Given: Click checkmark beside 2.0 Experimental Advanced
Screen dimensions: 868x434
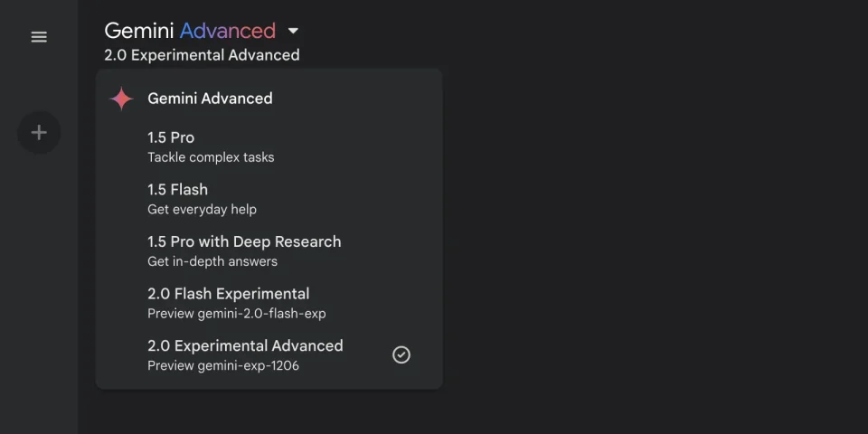Looking at the screenshot, I should pyautogui.click(x=401, y=354).
